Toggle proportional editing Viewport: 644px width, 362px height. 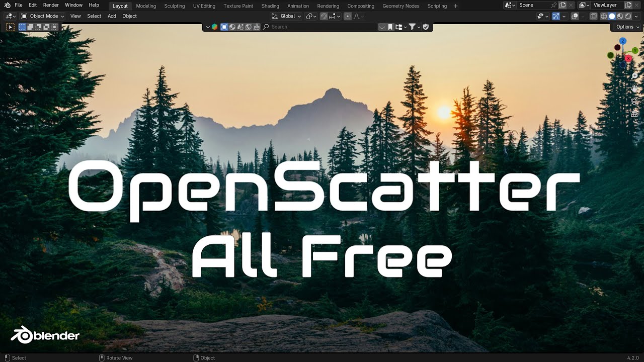(x=347, y=16)
